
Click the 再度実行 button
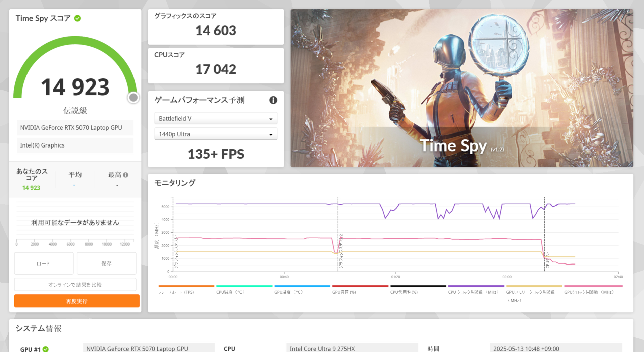pos(76,301)
